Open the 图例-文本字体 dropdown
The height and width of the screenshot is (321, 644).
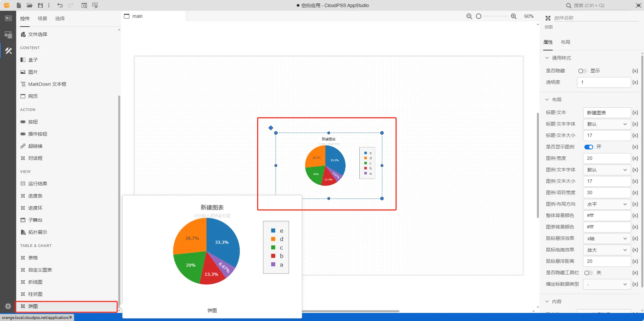coord(607,170)
